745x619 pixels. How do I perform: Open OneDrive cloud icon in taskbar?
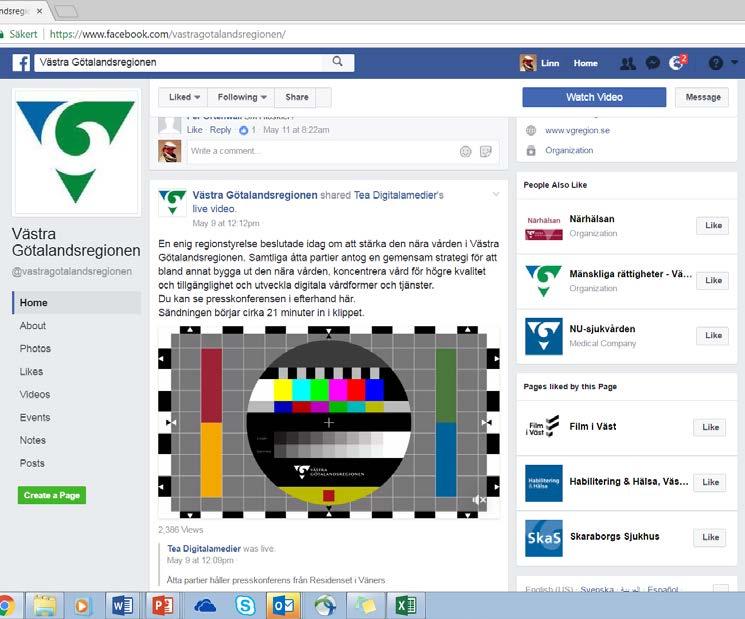[x=205, y=606]
